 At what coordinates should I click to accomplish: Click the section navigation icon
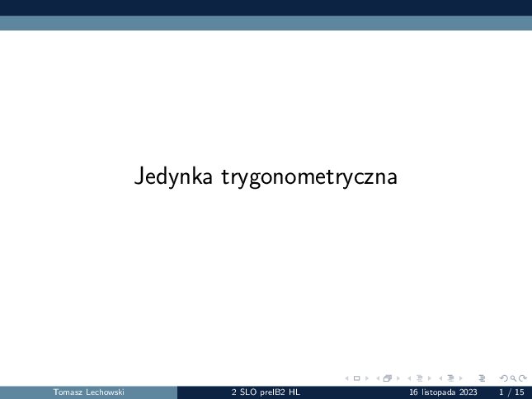pyautogui.click(x=451, y=378)
